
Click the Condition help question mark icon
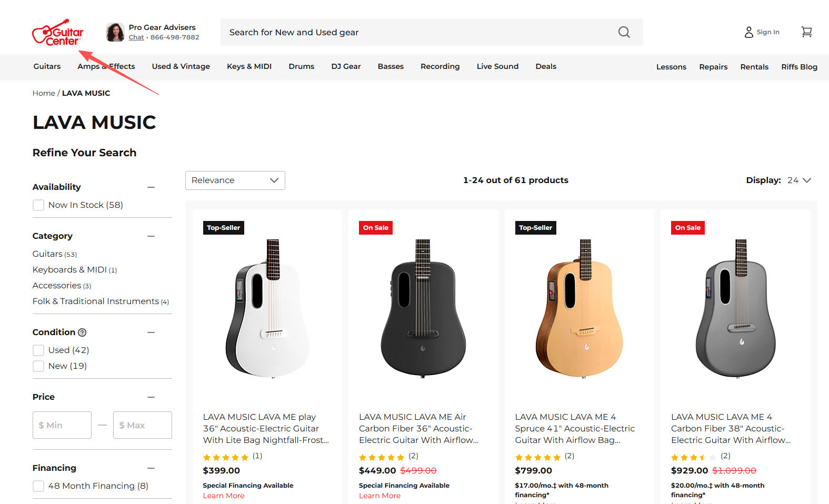(82, 332)
